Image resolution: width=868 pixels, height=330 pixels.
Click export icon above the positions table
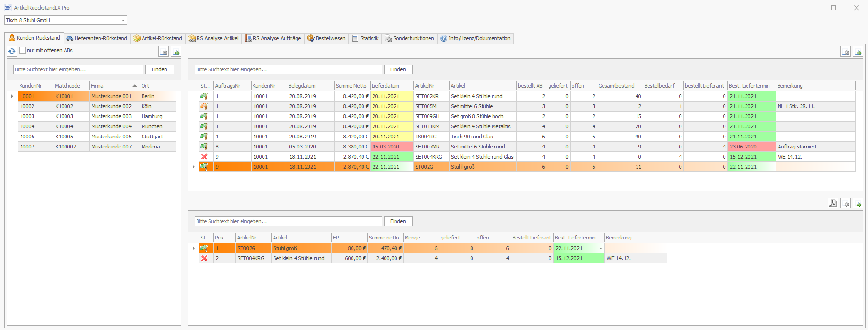(x=858, y=203)
